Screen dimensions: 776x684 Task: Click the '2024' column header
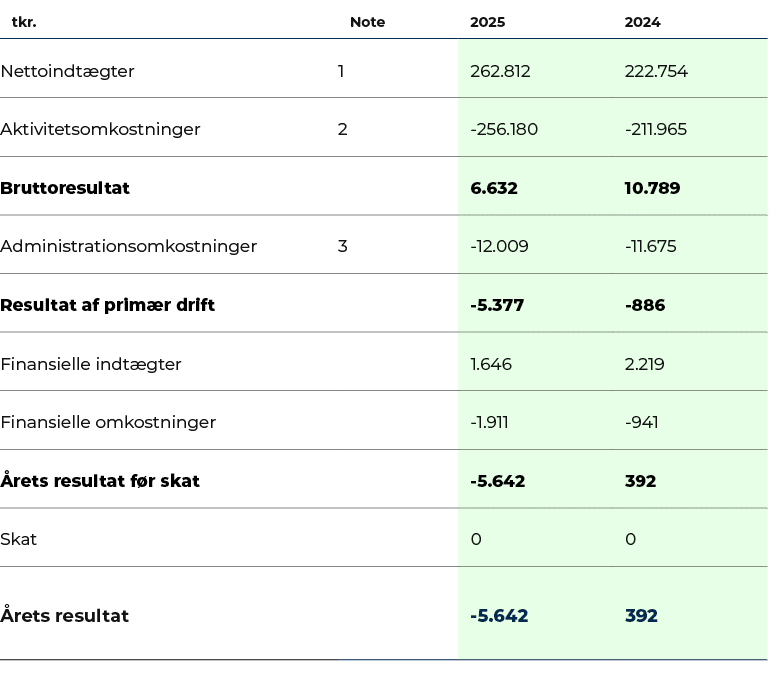642,22
